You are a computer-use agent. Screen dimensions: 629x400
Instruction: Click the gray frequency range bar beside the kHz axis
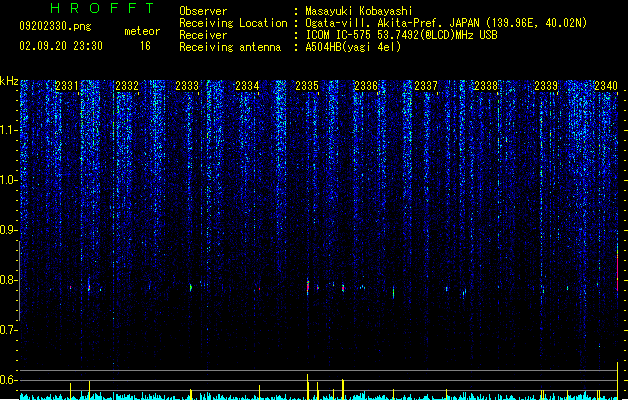19,281
